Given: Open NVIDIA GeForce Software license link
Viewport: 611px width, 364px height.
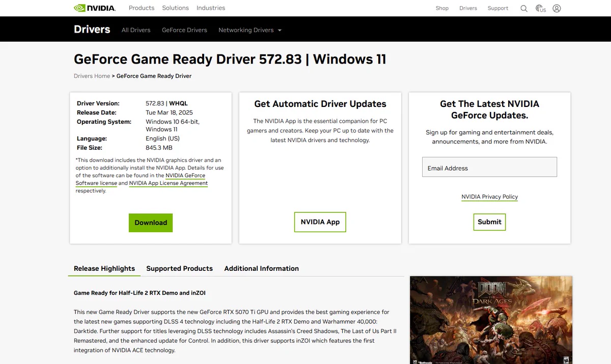Looking at the screenshot, I should tap(141, 179).
